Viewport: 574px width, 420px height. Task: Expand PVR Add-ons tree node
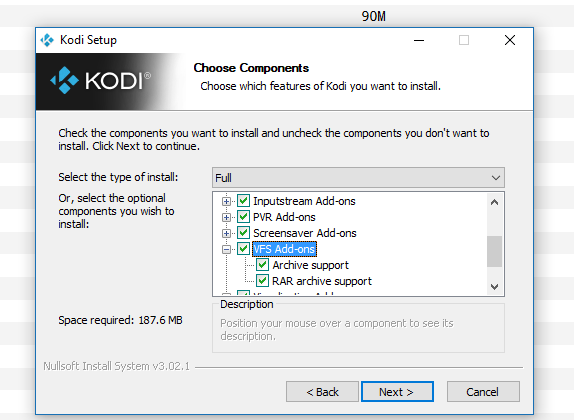226,218
